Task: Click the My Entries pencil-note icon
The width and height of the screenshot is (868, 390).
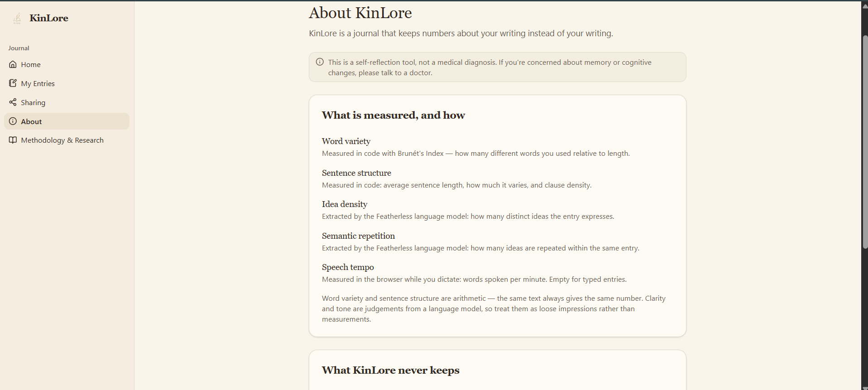Action: point(13,83)
